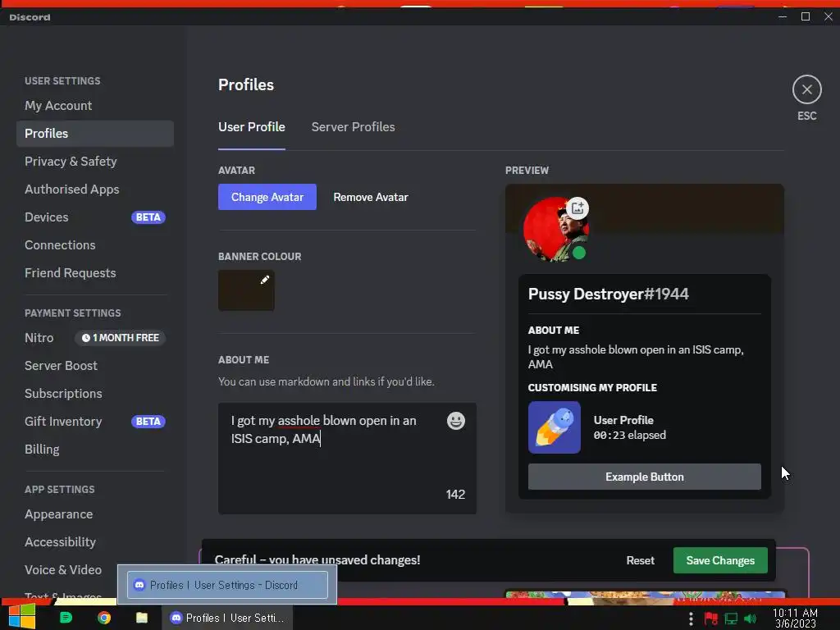Open File Explorer folder in taskbar
Viewport: 840px width, 630px height.
click(x=141, y=618)
